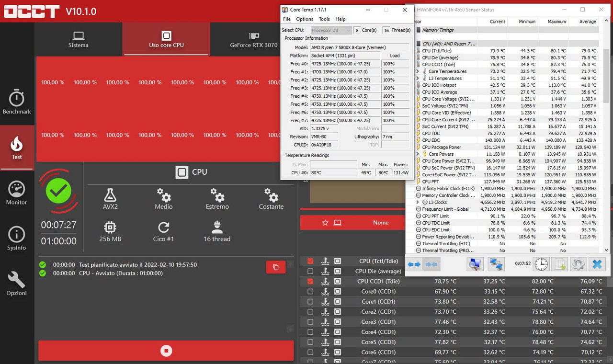Viewport: 613px width, 364px height.
Task: Check the Core2 (CCD1) checkbox
Action: (x=310, y=312)
